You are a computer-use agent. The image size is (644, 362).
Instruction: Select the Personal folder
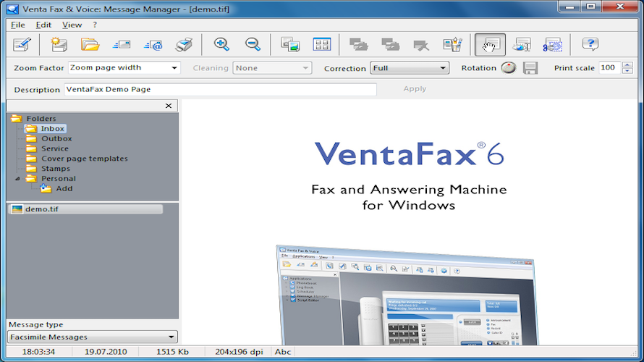pyautogui.click(x=59, y=178)
